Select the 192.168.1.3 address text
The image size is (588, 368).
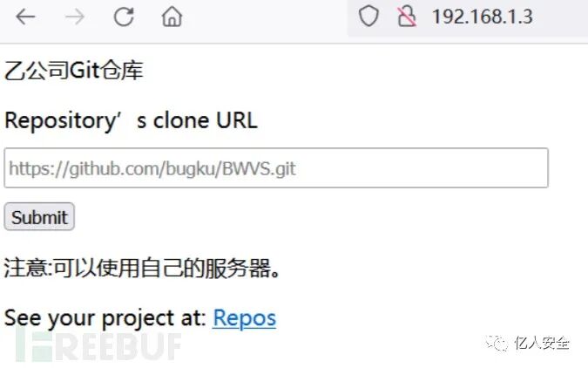(x=483, y=17)
